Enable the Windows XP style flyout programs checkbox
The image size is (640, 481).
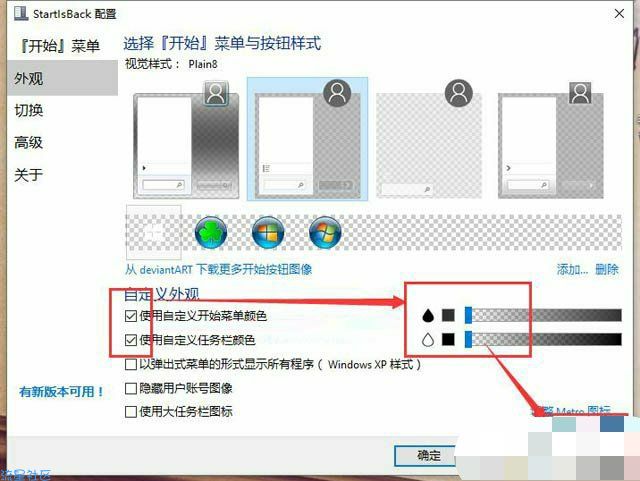tap(131, 364)
